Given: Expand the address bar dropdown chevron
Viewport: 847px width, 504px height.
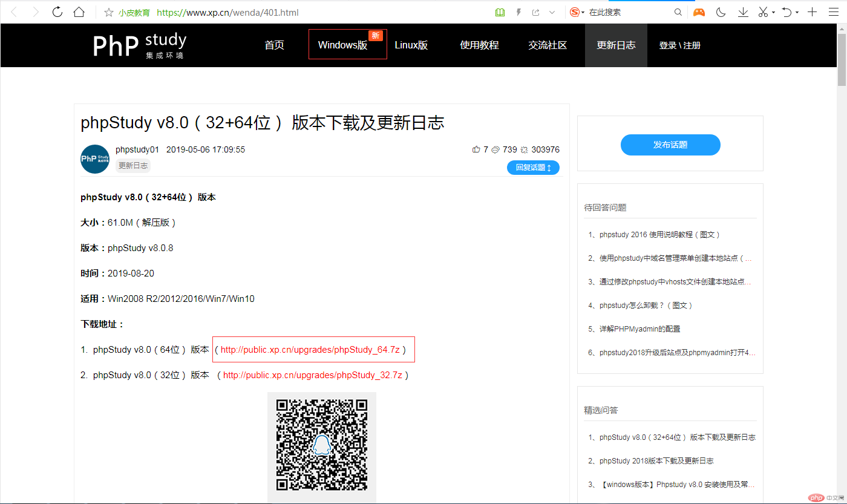Looking at the screenshot, I should [552, 12].
